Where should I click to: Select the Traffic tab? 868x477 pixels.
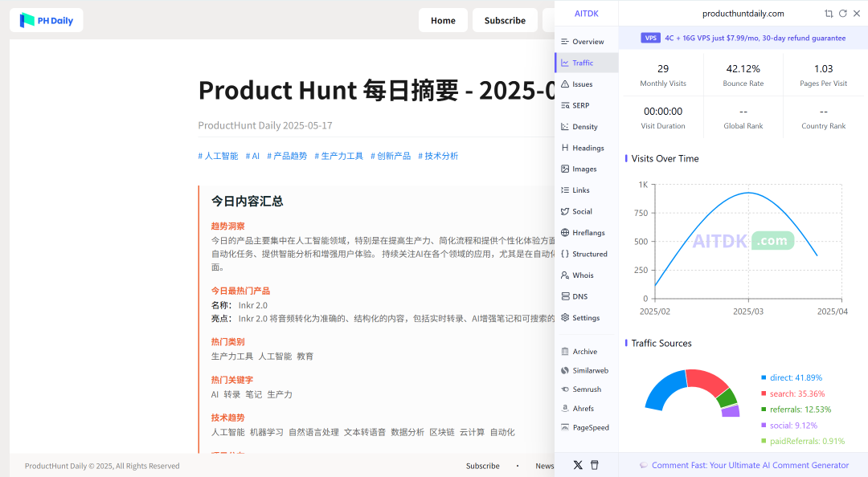586,63
